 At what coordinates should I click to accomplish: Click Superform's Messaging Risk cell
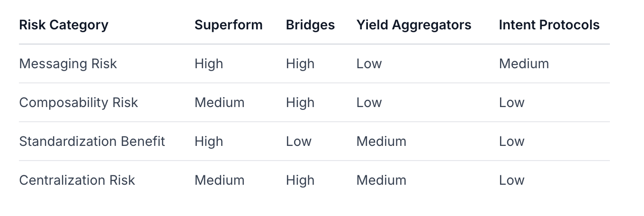pos(208,64)
